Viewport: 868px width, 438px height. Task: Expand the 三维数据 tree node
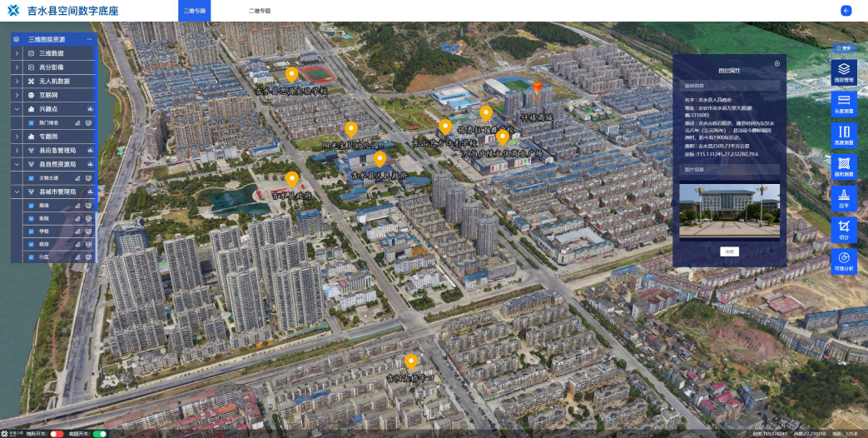pos(17,53)
